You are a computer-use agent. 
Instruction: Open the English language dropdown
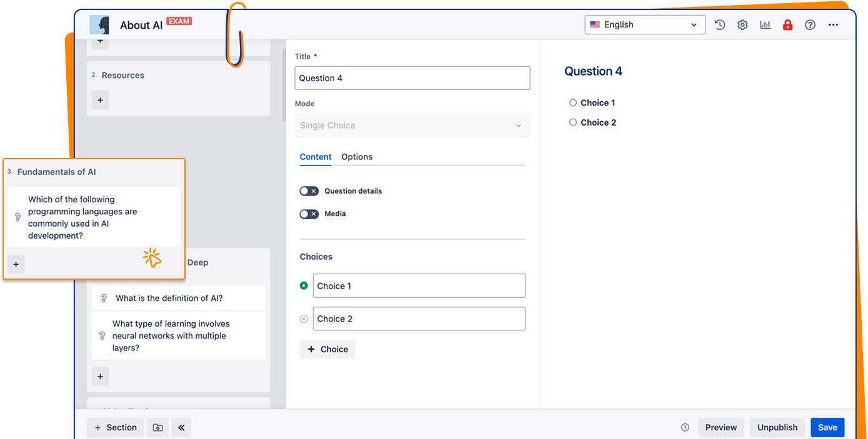644,25
